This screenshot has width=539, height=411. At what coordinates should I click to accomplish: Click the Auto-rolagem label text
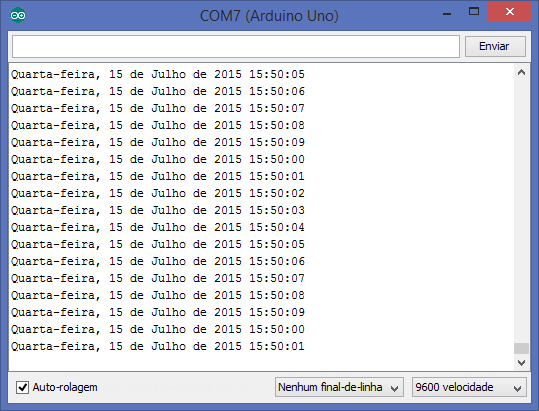click(65, 387)
